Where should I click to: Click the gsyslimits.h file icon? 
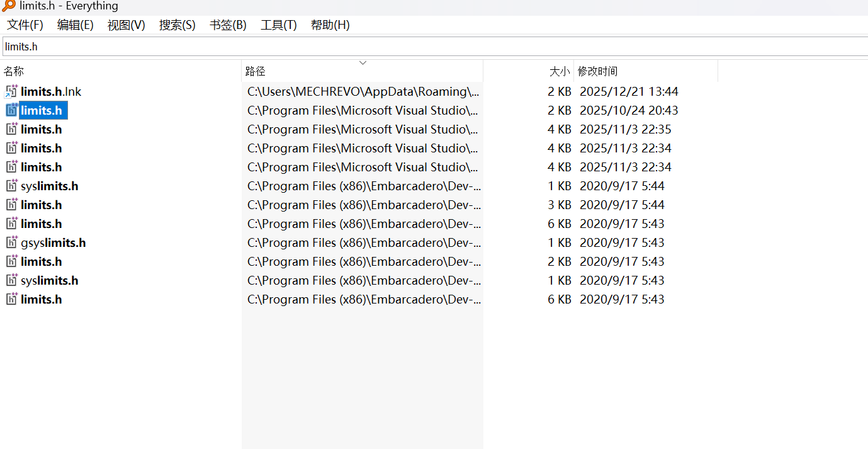point(11,242)
